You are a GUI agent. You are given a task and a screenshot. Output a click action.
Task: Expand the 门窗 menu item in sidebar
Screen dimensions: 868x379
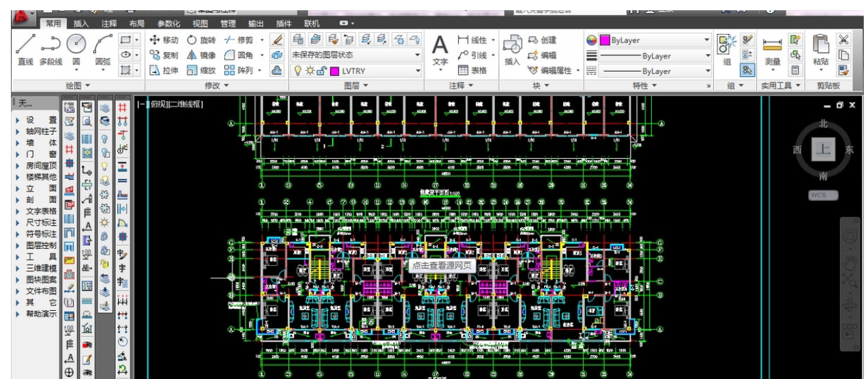(x=38, y=154)
